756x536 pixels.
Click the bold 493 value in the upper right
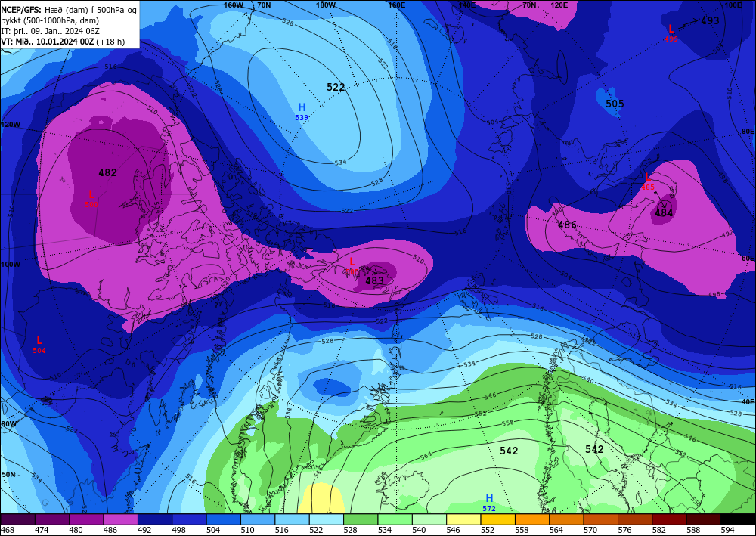[710, 20]
